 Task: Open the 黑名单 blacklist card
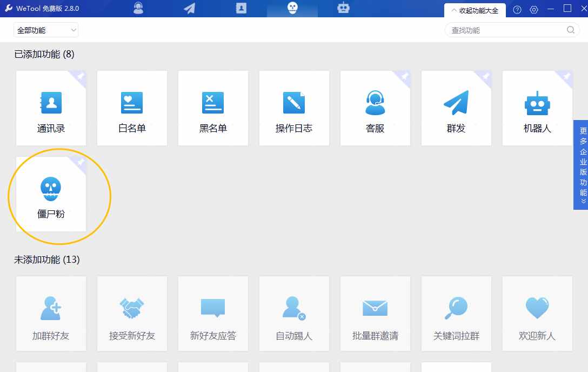213,108
